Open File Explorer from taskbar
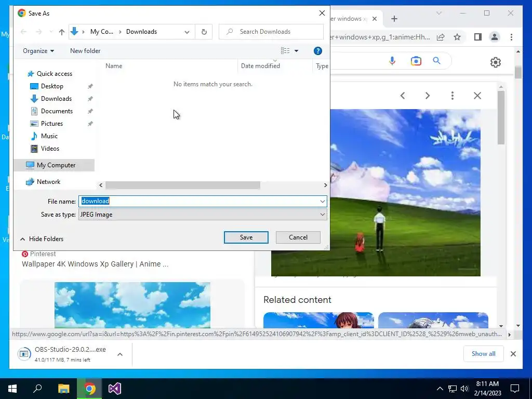The width and height of the screenshot is (532, 399). (x=63, y=389)
